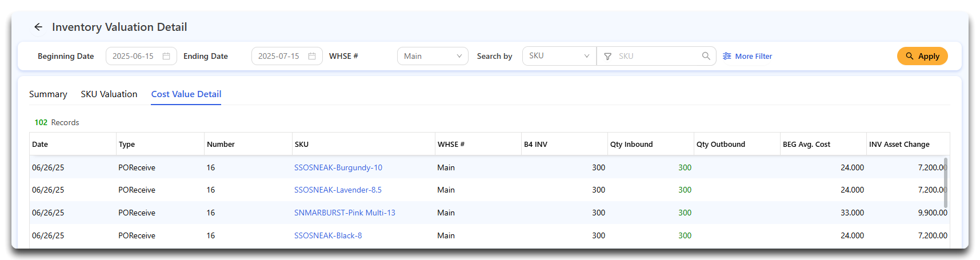Switch to the Summary tab
The image size is (980, 260).
(48, 94)
